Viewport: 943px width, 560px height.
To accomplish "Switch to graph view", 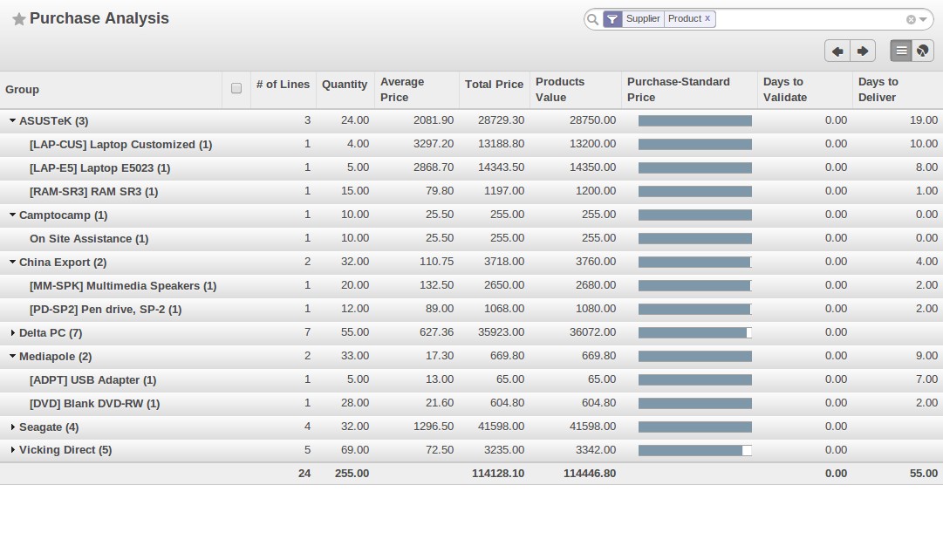I will click(x=923, y=51).
